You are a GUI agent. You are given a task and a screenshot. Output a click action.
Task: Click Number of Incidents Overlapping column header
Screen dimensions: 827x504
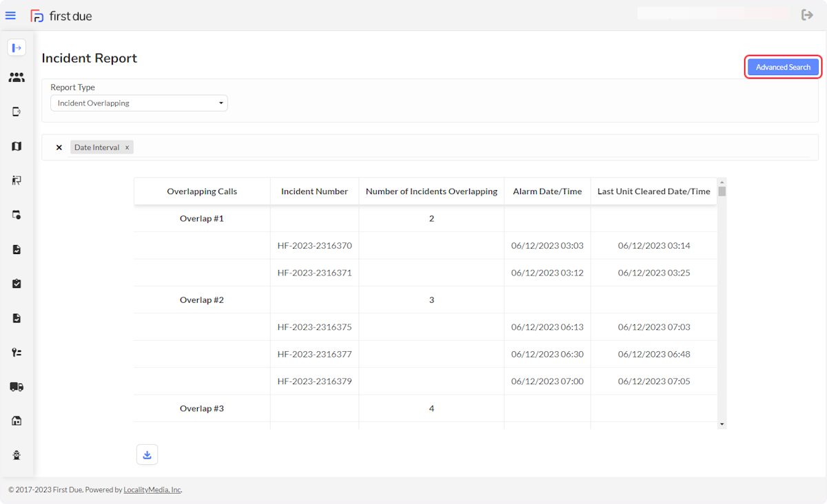coord(431,191)
